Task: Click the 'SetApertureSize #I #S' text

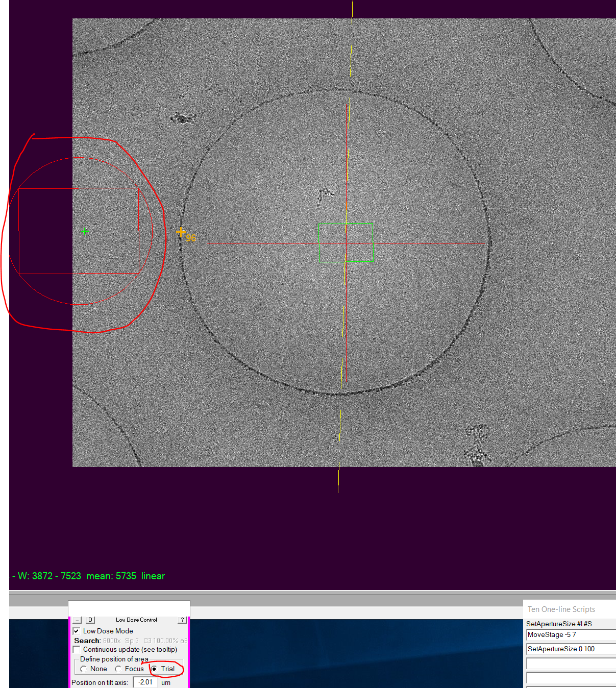Action: (x=559, y=624)
